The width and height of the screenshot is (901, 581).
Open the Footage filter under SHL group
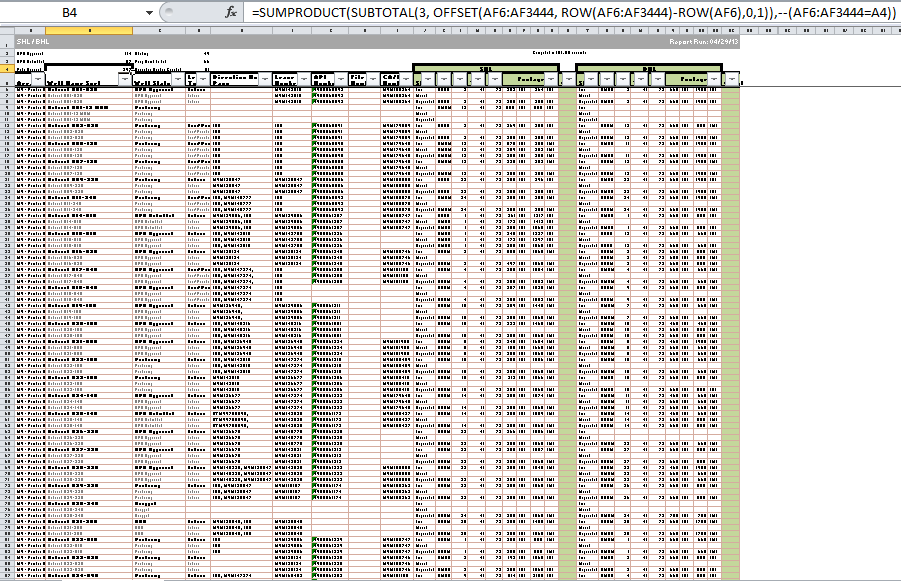(551, 79)
